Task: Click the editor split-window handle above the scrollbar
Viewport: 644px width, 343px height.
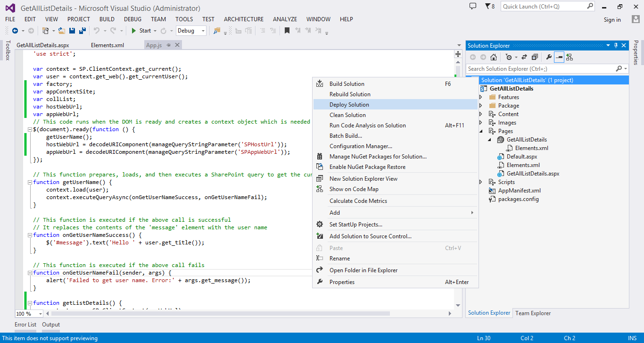Action: tap(458, 54)
